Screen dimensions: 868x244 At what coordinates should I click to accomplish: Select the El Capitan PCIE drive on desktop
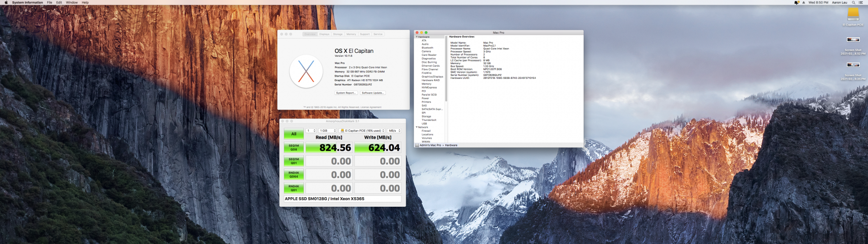[x=853, y=14]
